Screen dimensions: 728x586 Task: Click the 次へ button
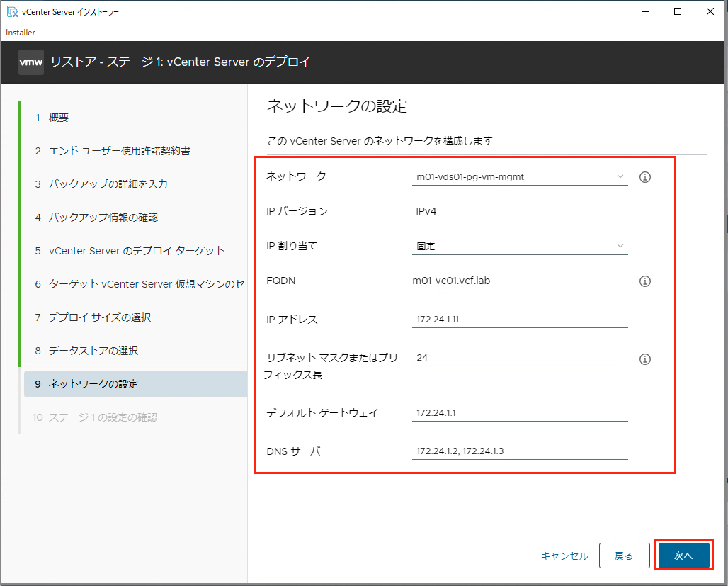click(x=683, y=556)
